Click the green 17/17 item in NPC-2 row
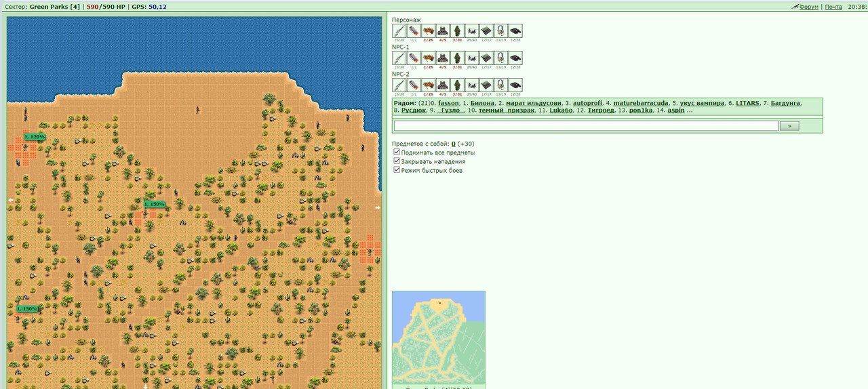Screen dimensions: 868x389 point(486,85)
